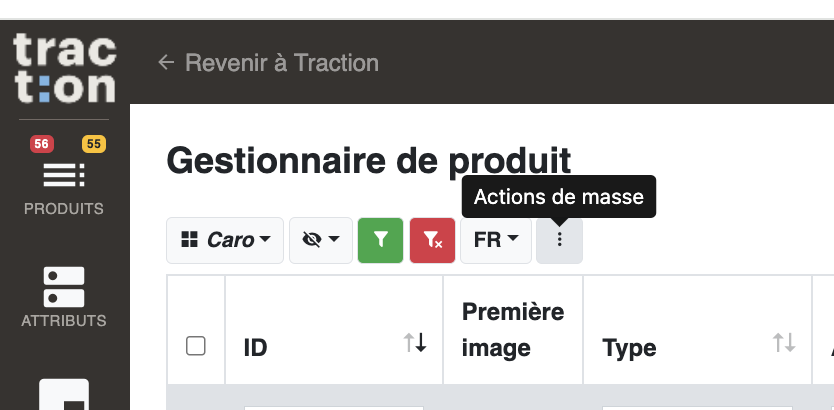Open the Actions de masse three-dot menu
Viewport: 834px width, 410px height.
(x=559, y=240)
